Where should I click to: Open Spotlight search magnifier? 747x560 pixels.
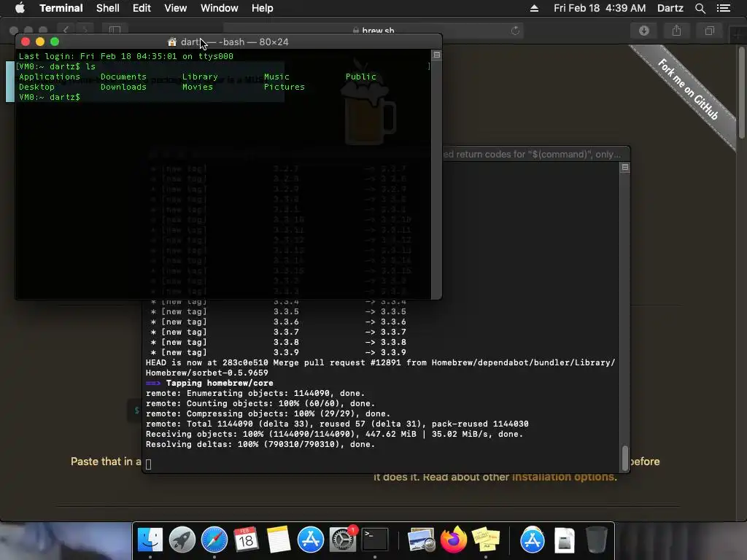click(x=700, y=8)
